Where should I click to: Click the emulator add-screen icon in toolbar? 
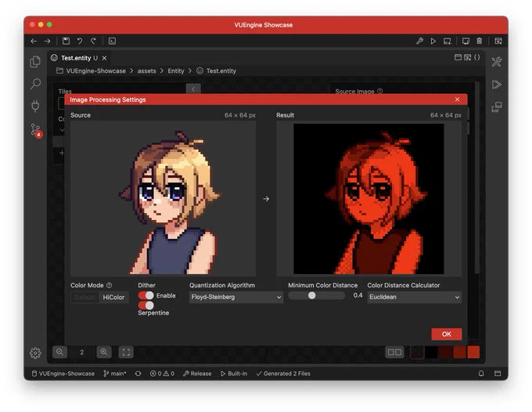coord(448,41)
